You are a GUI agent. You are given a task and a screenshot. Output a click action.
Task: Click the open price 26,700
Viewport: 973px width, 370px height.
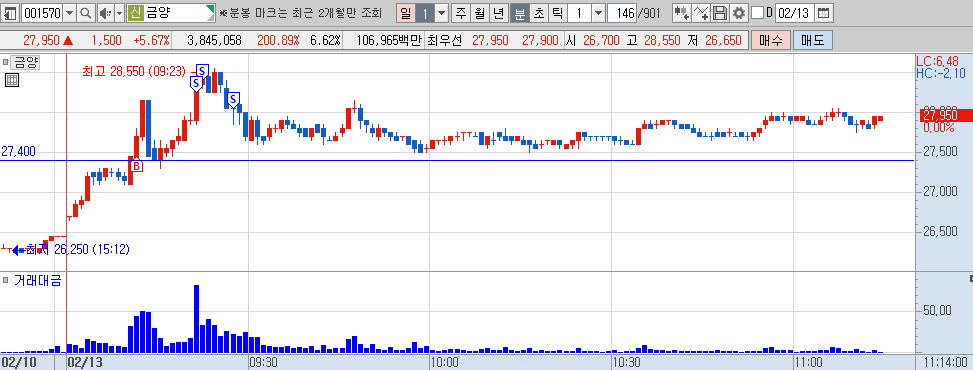point(601,40)
